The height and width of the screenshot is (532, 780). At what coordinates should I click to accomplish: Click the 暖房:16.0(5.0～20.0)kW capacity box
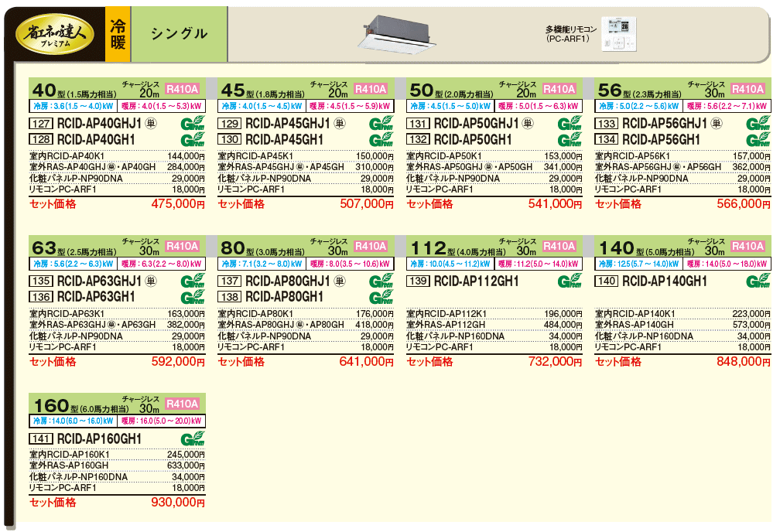pos(161,421)
